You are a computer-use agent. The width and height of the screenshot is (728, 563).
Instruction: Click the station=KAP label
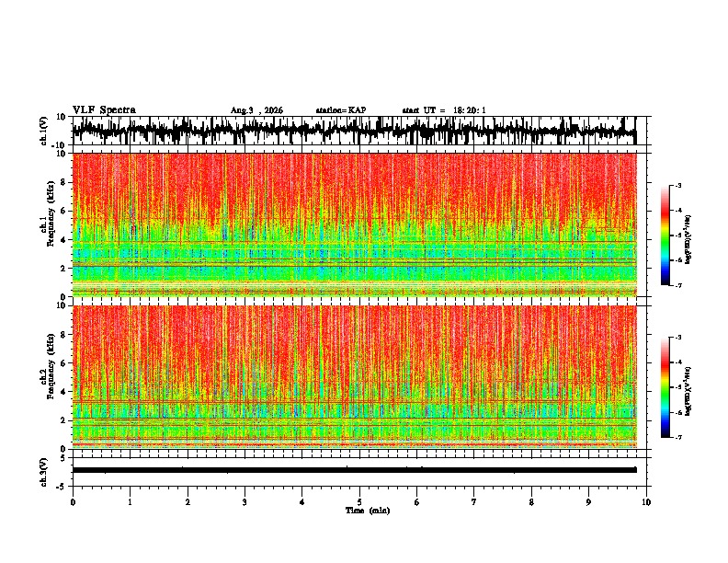point(341,110)
